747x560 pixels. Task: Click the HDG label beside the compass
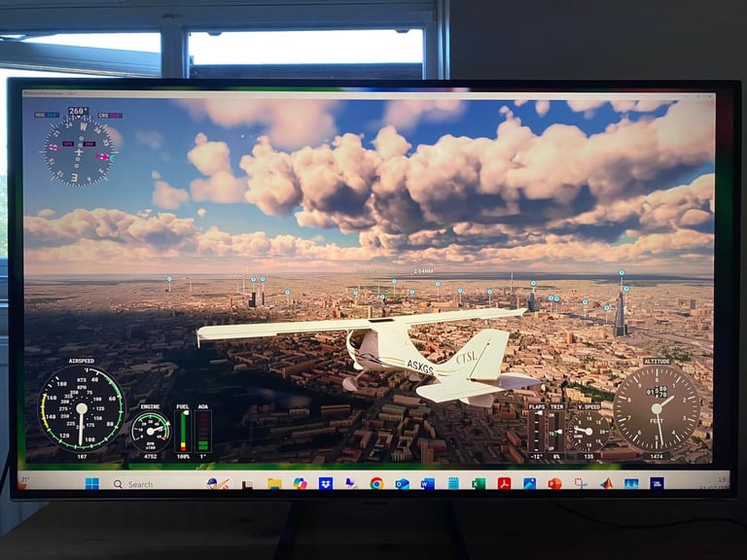pos(47,116)
